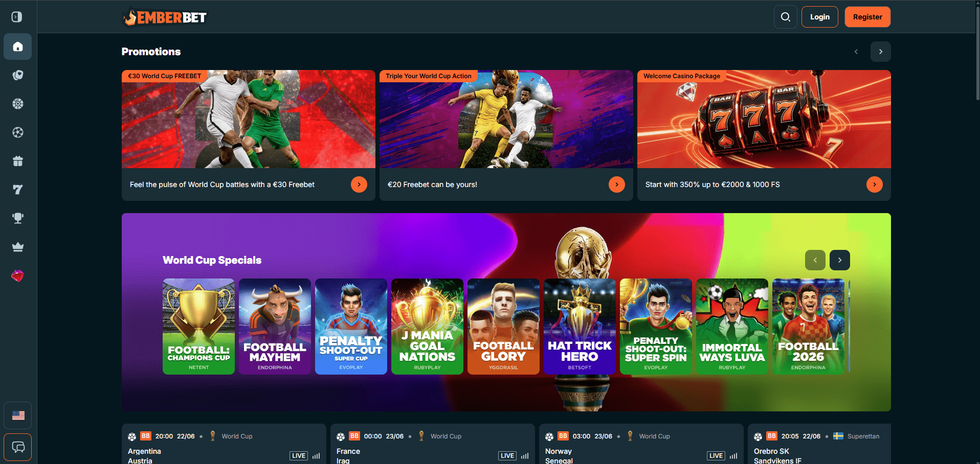Launch the Football: Champions Cup game

pyautogui.click(x=198, y=327)
